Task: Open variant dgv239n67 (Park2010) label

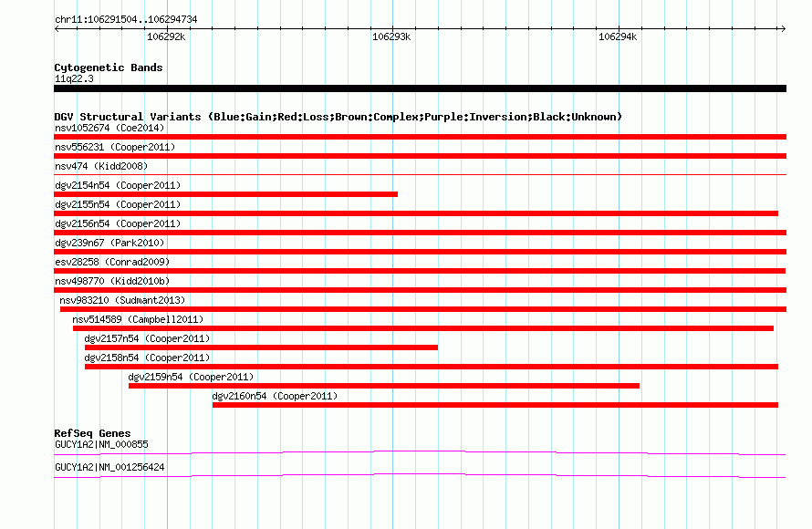Action: click(109, 243)
